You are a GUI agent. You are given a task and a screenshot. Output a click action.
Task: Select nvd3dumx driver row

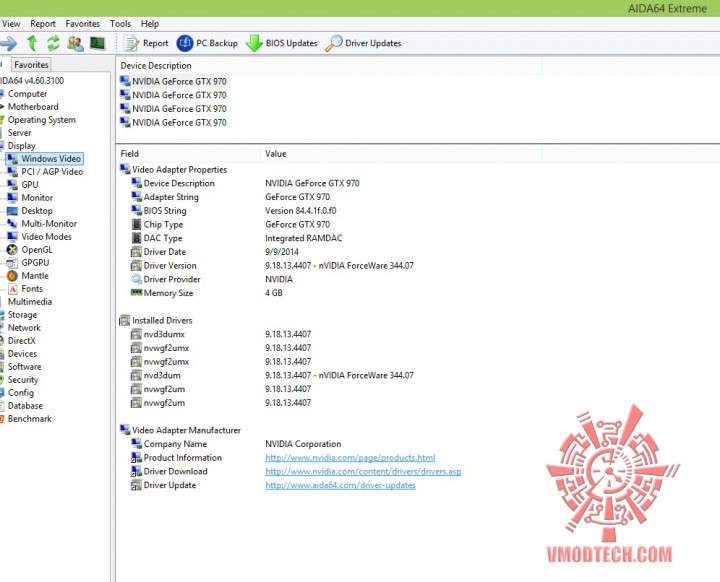(221, 334)
